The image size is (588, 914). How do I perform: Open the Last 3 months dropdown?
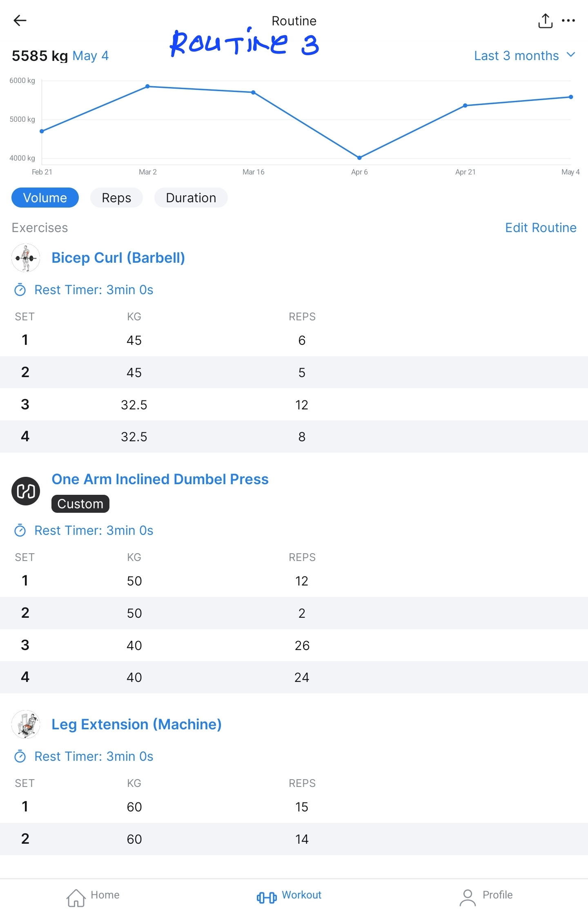click(525, 56)
